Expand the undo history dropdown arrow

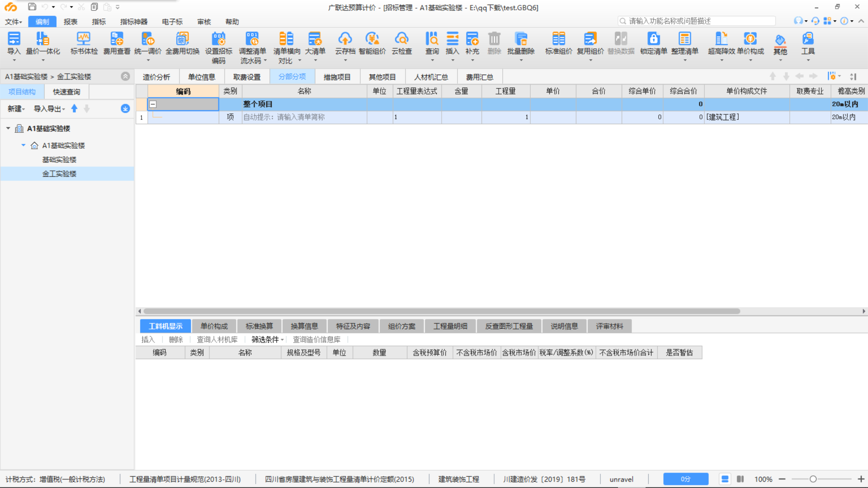point(53,7)
